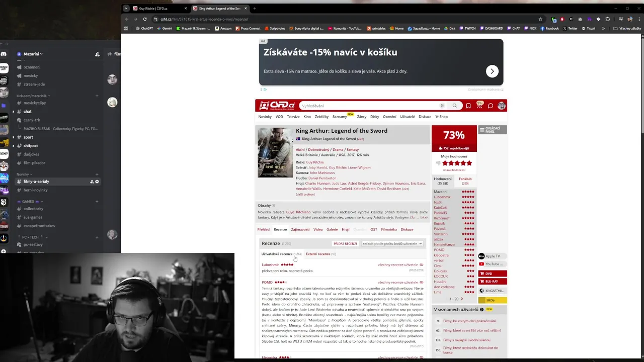Bookmark page with the star icon
Image resolution: width=644 pixels, height=362 pixels.
pos(540,19)
